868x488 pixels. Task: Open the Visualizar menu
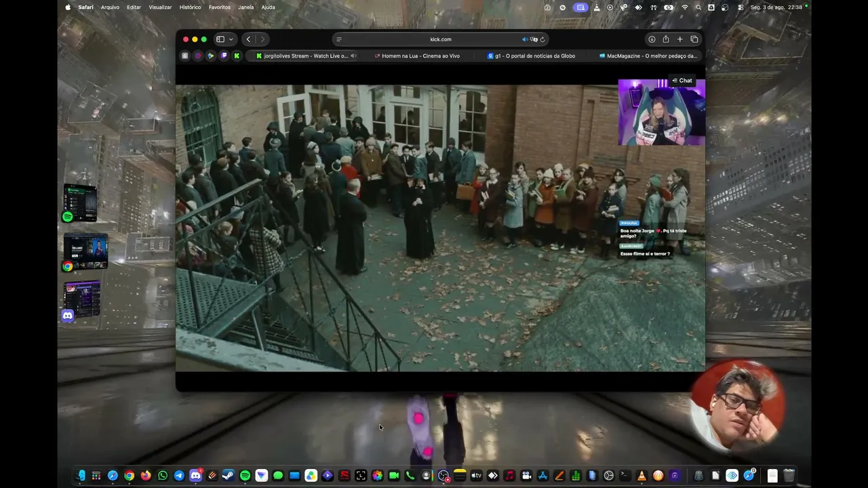coord(160,7)
